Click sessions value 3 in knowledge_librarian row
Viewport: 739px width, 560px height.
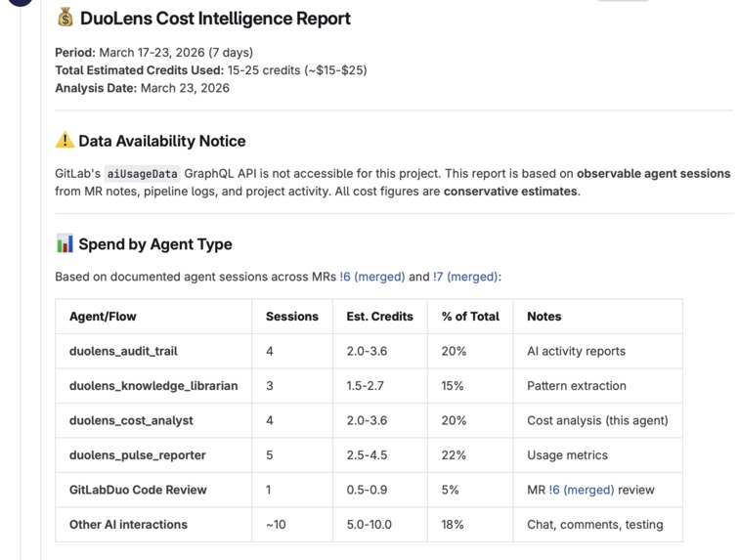coord(270,386)
